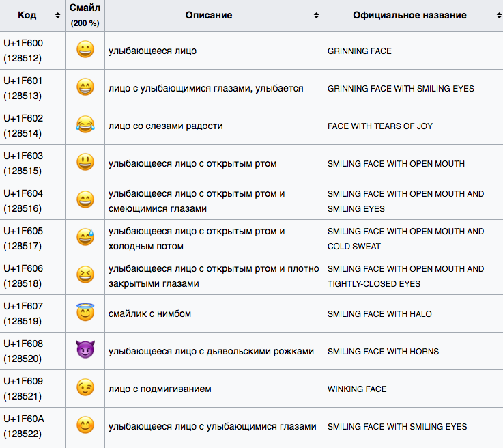Select code cell U+1F603 (128515)

(32, 163)
